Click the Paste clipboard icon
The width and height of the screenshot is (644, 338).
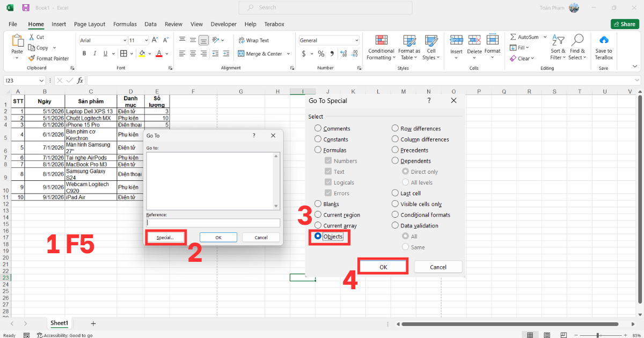pos(17,41)
